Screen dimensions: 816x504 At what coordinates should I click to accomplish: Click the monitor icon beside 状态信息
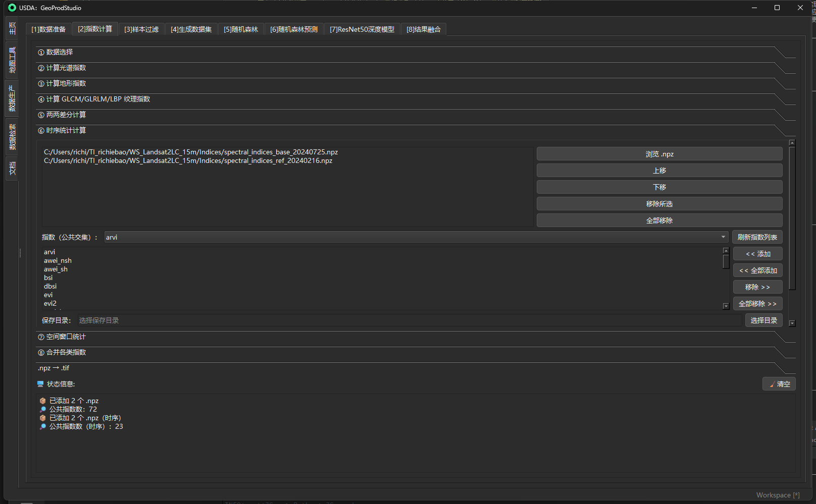(x=40, y=384)
